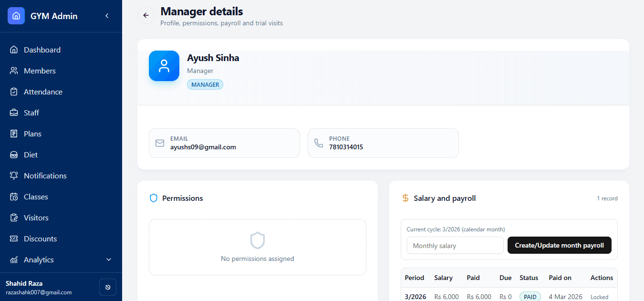Open the Diet section icon

[15, 155]
